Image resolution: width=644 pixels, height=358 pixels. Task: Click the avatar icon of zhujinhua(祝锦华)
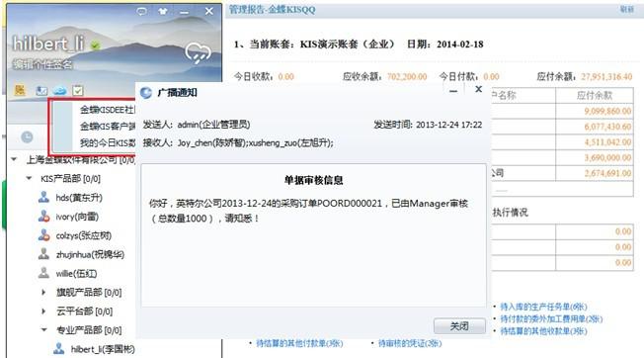[43, 254]
